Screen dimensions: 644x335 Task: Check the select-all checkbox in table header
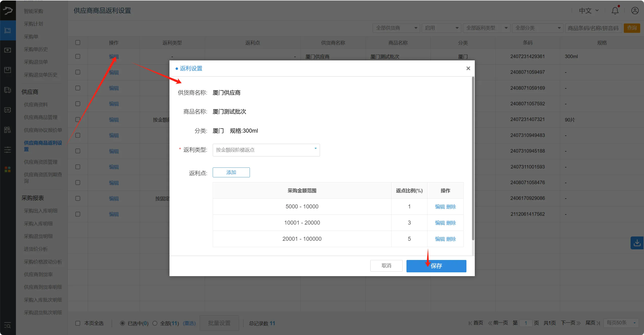tap(78, 42)
